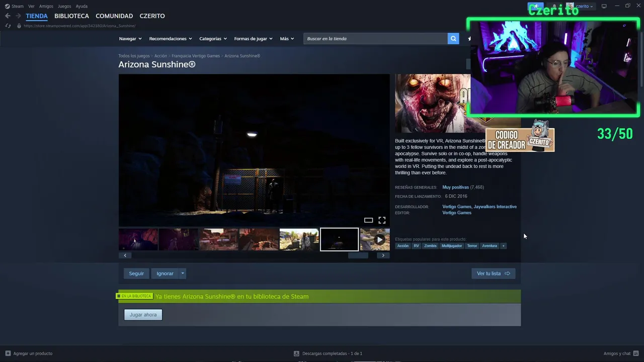Open Franquicia Vertigo Games breadcrumb
644x362 pixels.
point(196,56)
